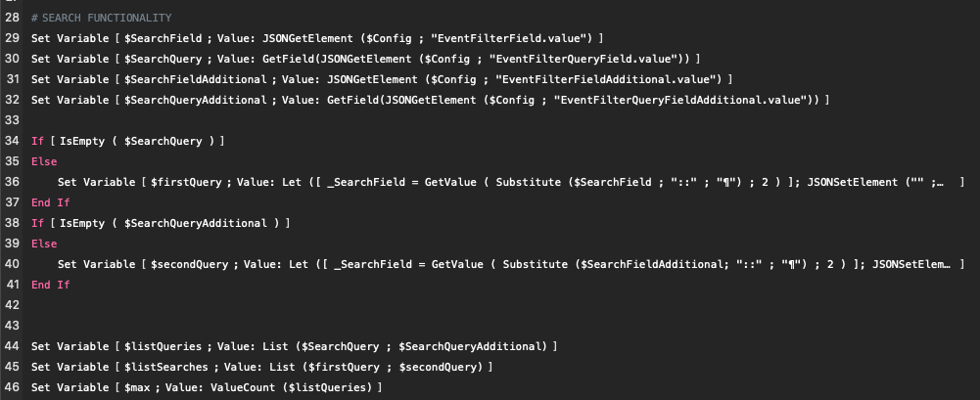Click the End If on line 41
The image size is (980, 400).
[51, 285]
